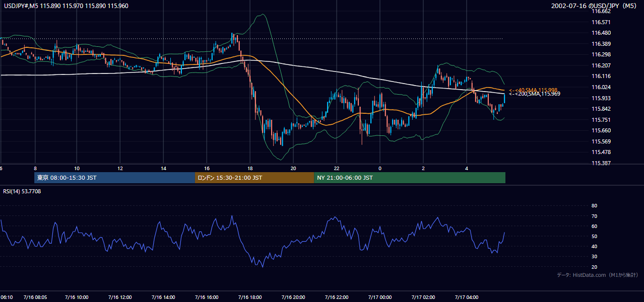Click the 7/16 08:05 time axis label
Viewport: 644px width, 302px height.
click(35, 297)
